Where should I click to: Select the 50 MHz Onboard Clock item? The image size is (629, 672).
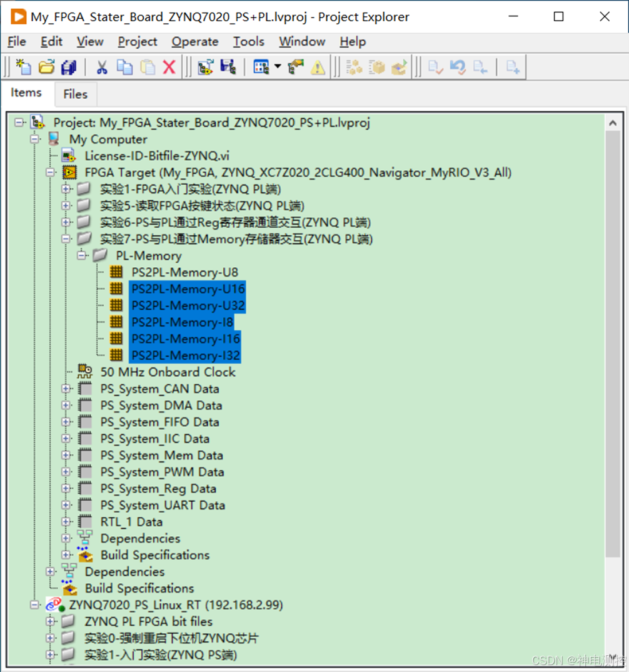[168, 372]
